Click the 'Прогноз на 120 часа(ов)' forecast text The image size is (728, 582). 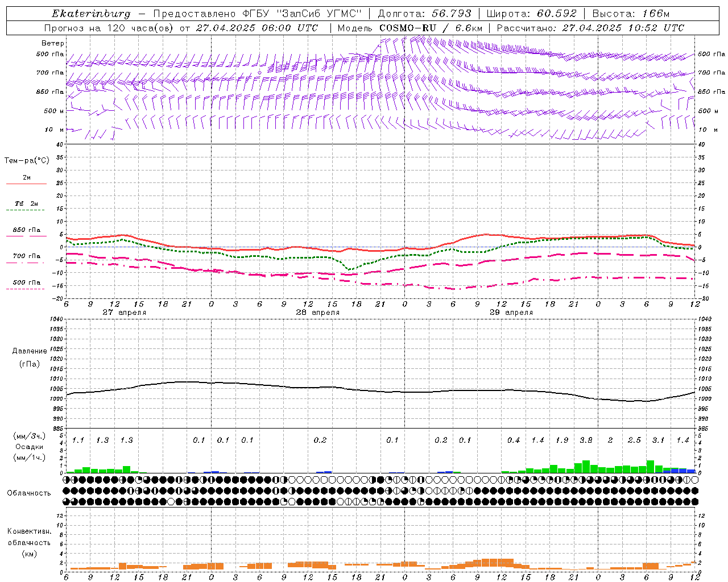click(x=109, y=28)
